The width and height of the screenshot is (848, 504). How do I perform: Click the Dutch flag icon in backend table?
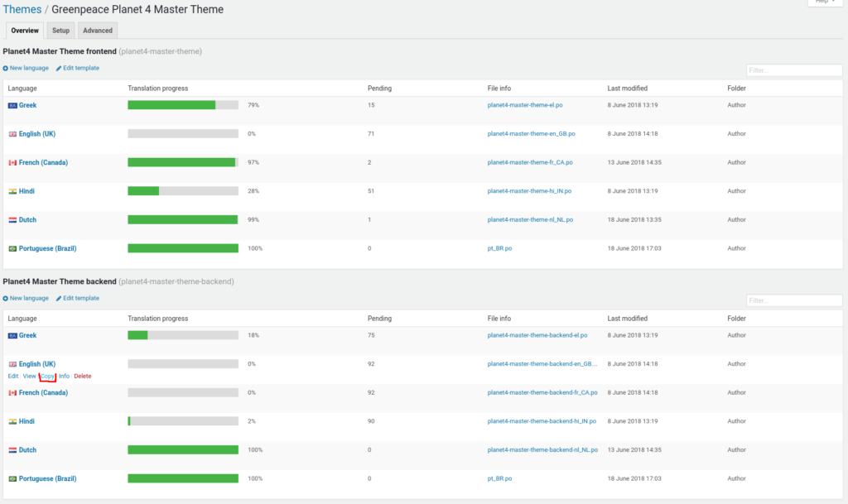pyautogui.click(x=12, y=450)
